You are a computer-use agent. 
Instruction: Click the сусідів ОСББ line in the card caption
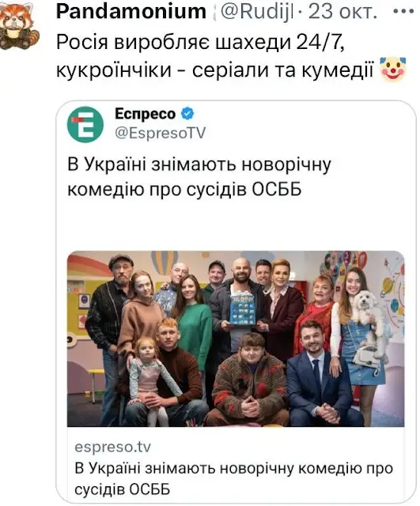(123, 489)
